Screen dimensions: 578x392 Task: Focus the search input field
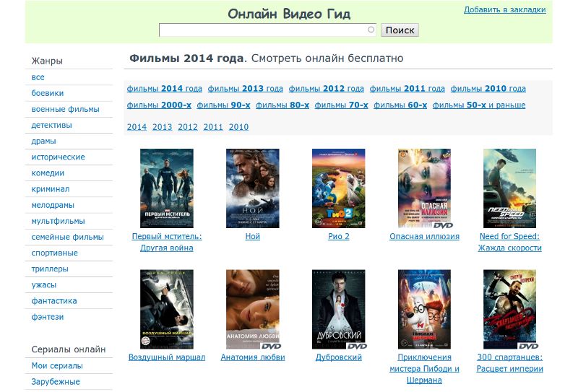(267, 30)
